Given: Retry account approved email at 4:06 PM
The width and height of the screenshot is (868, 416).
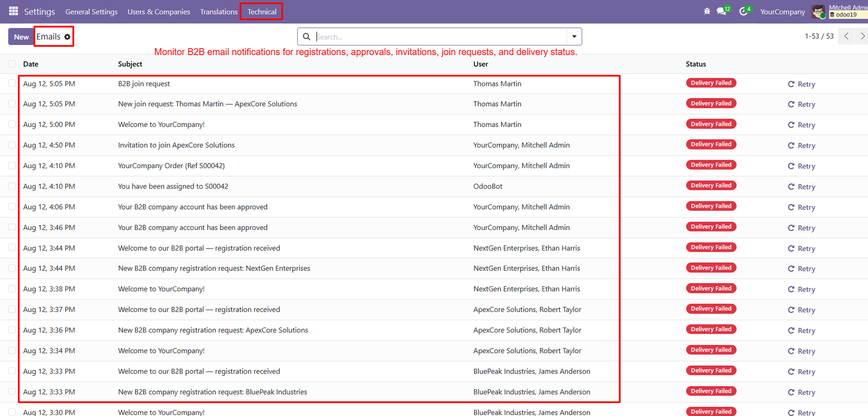Looking at the screenshot, I should pyautogui.click(x=801, y=207).
